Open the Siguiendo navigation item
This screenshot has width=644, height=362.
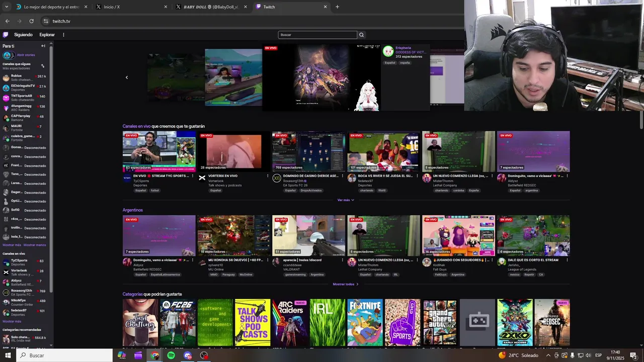click(x=23, y=35)
